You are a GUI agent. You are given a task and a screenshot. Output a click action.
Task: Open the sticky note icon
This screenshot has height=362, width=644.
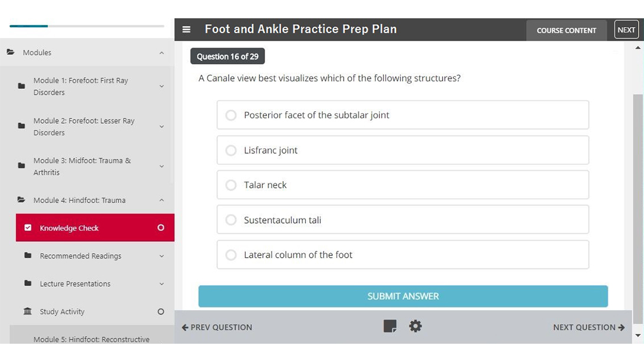click(390, 326)
